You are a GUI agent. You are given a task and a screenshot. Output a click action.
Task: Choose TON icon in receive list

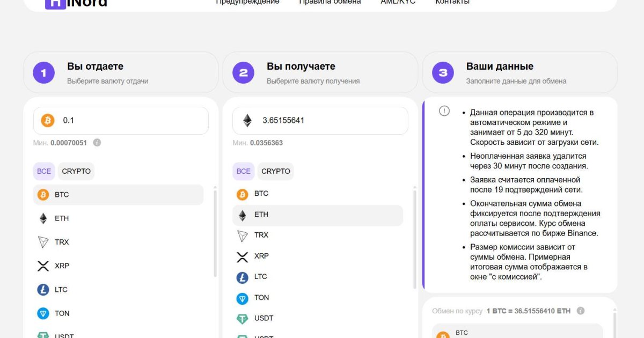243,298
